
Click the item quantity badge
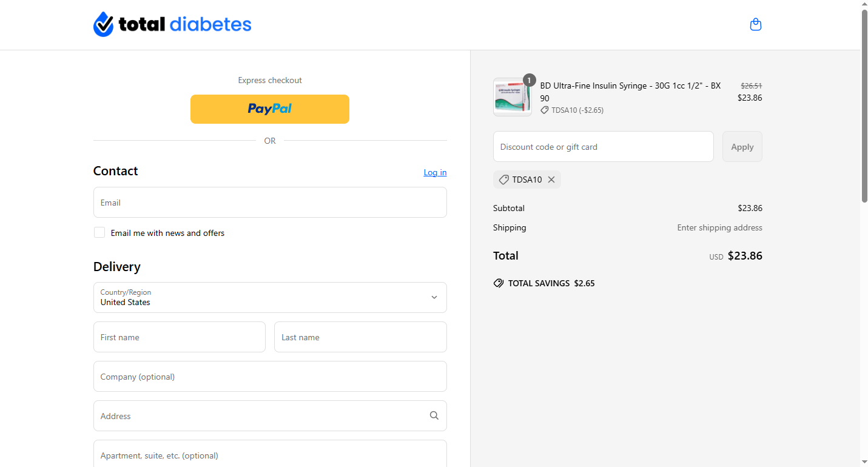coord(530,80)
